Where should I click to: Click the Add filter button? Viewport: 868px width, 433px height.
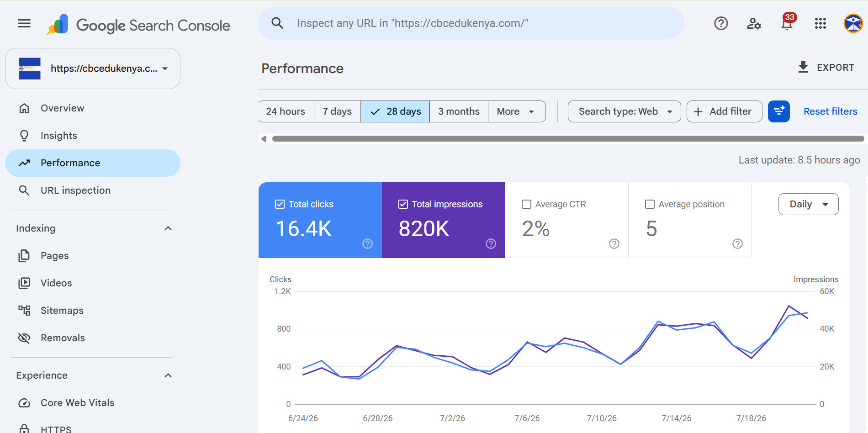click(724, 111)
